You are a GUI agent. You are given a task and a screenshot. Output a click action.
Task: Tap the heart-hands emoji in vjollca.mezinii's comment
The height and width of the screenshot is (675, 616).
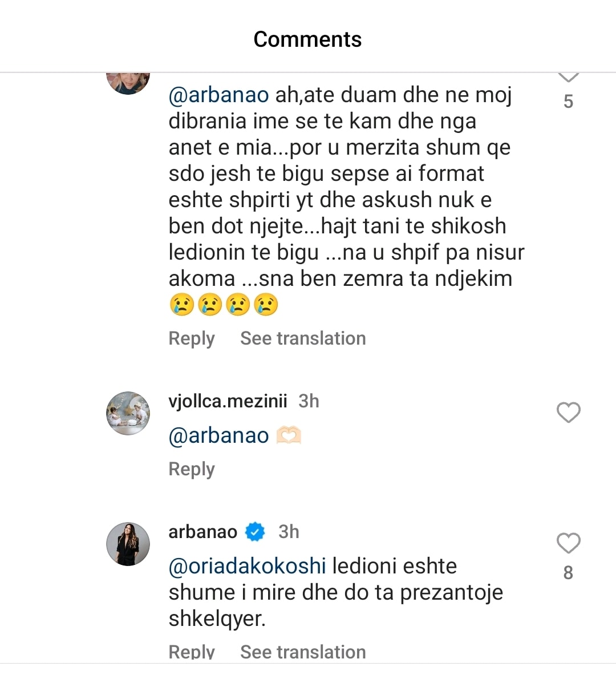[289, 436]
